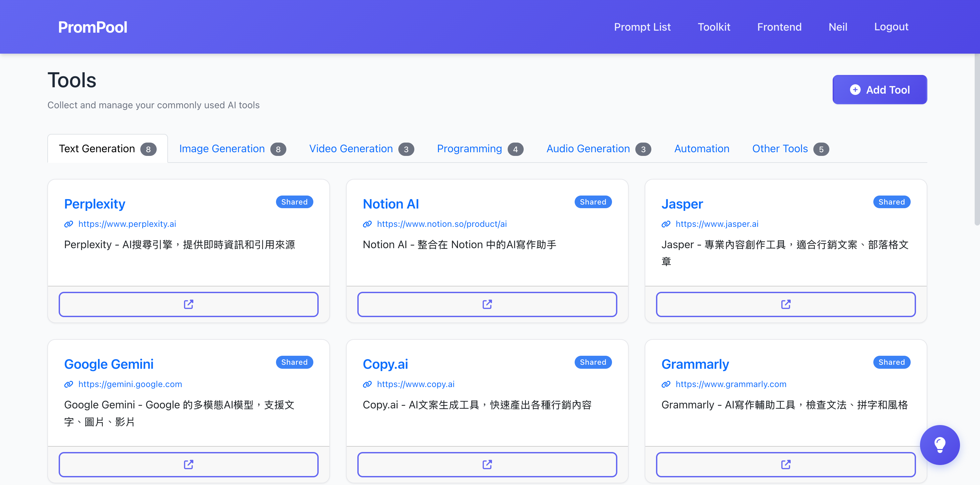
Task: Click the PromPool logo in the header
Action: (x=92, y=27)
